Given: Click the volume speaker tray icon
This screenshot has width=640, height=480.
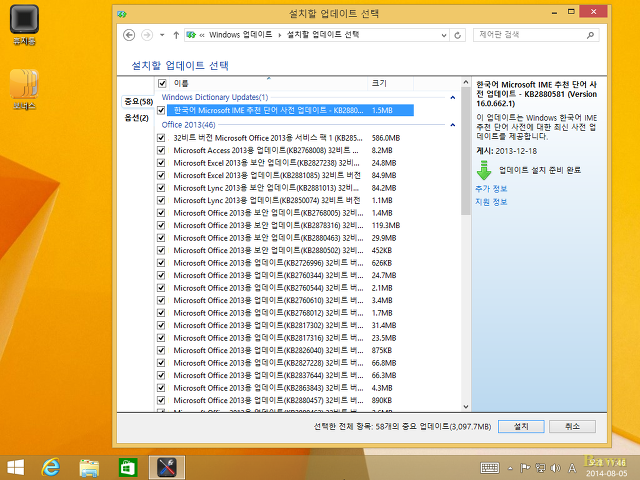Looking at the screenshot, I should point(555,468).
